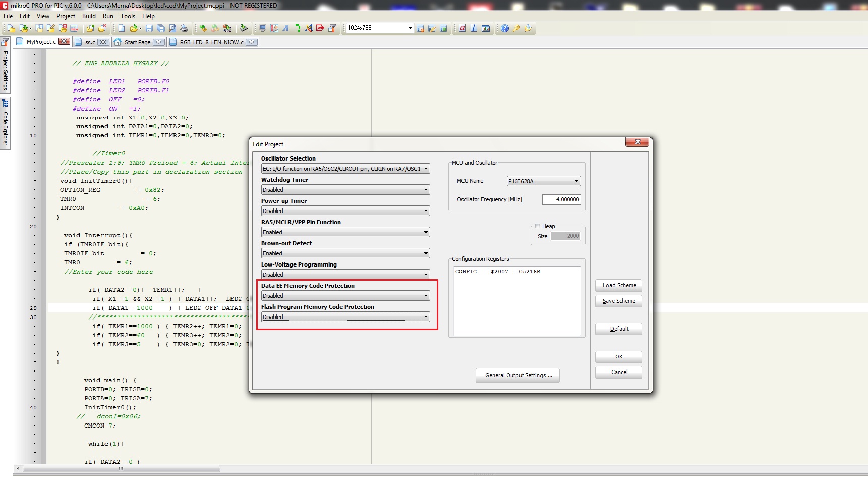Click the New File blank page icon
Image resolution: width=868 pixels, height=477 pixels.
click(121, 28)
